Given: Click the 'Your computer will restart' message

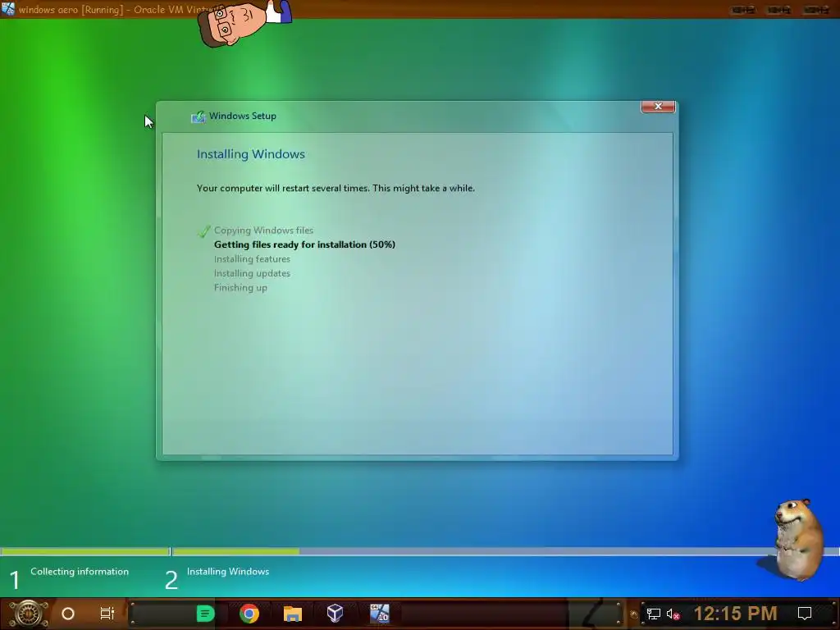Looking at the screenshot, I should (x=336, y=188).
